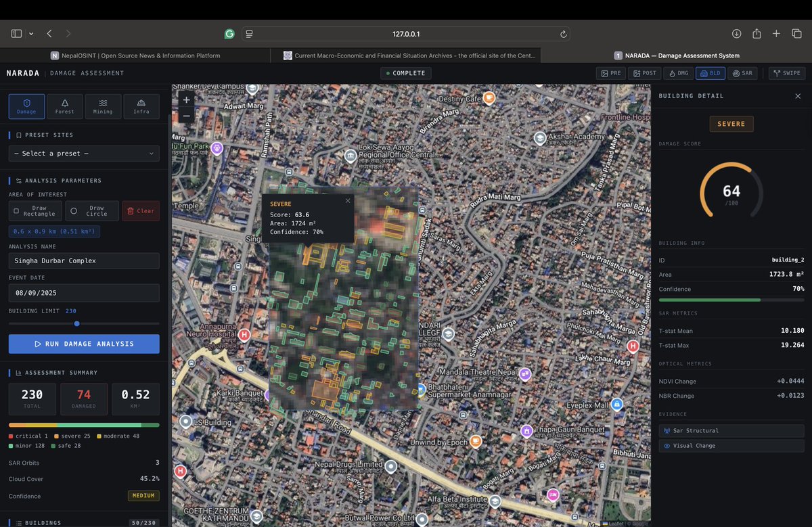Viewport: 812px width, 527px height.
Task: Click the Buildings section header
Action: [84, 523]
